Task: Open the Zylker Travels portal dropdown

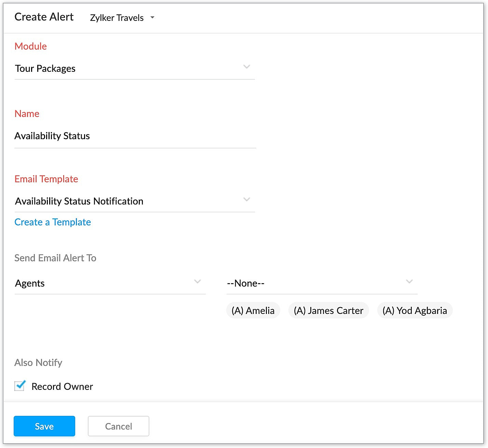Action: tap(122, 18)
